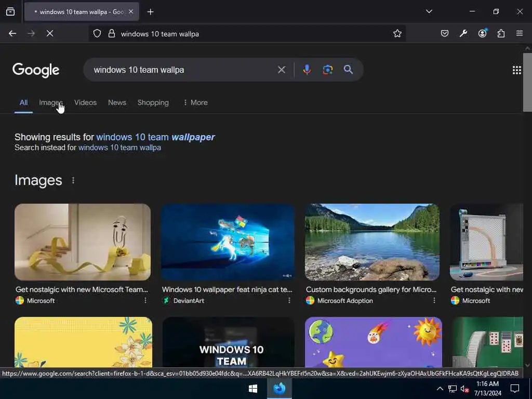The image size is (532, 399).
Task: Switch to the News tab
Action: [117, 102]
